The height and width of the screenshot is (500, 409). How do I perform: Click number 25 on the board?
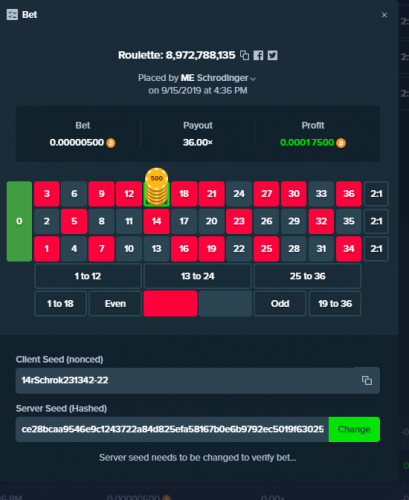tap(266, 249)
